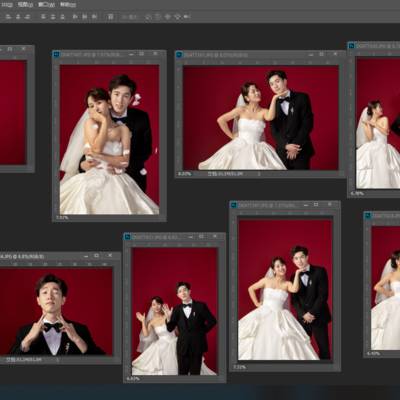Image resolution: width=400 pixels, height=400 pixels.
Task: Click zoom percentage field of top-right cropped window
Action: point(357,193)
